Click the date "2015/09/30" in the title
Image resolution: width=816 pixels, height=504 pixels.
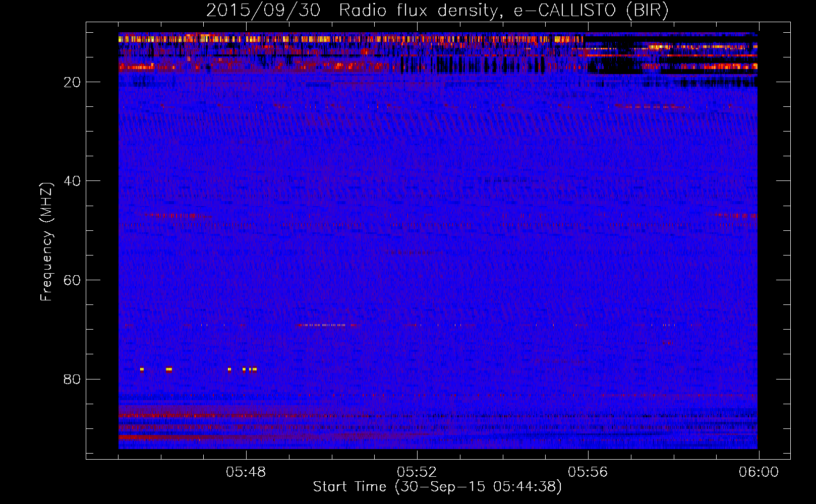coord(263,10)
